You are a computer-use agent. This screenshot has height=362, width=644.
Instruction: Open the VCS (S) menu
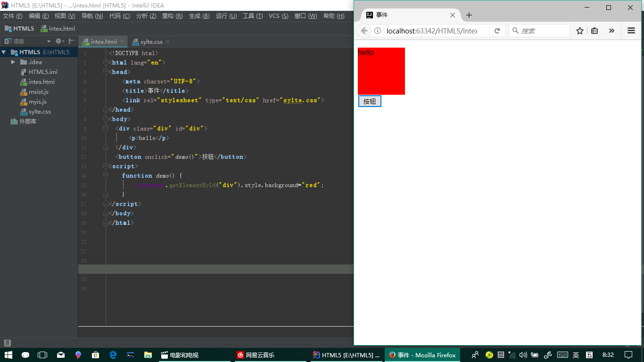click(x=278, y=16)
